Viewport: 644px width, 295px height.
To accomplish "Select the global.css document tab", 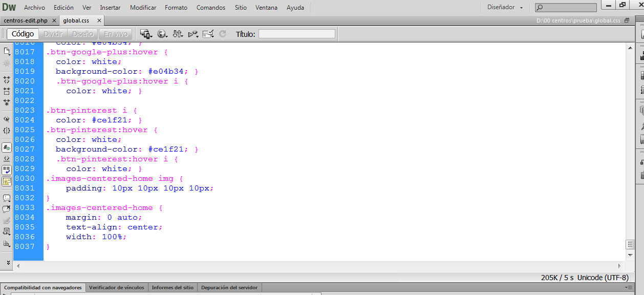I will (76, 20).
